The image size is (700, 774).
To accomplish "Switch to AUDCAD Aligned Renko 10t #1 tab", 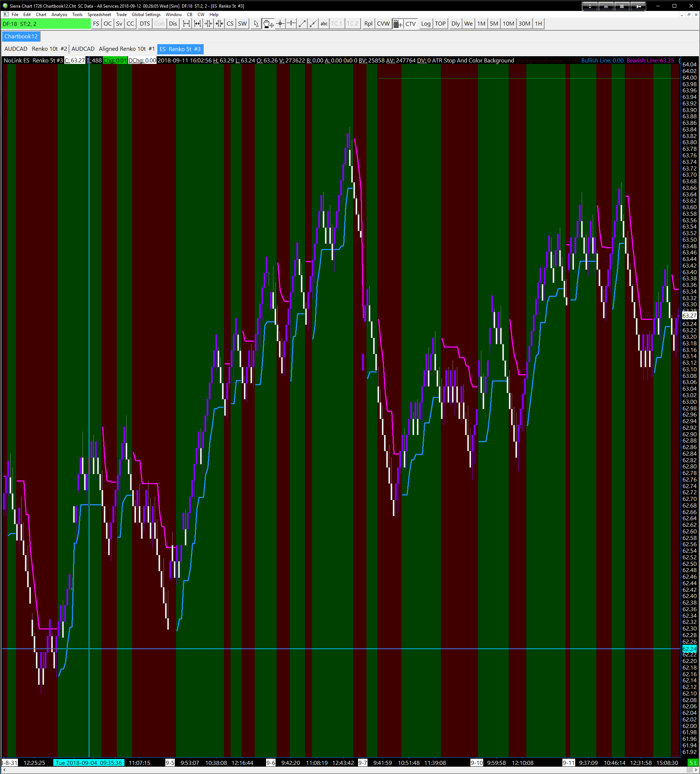I will [113, 49].
